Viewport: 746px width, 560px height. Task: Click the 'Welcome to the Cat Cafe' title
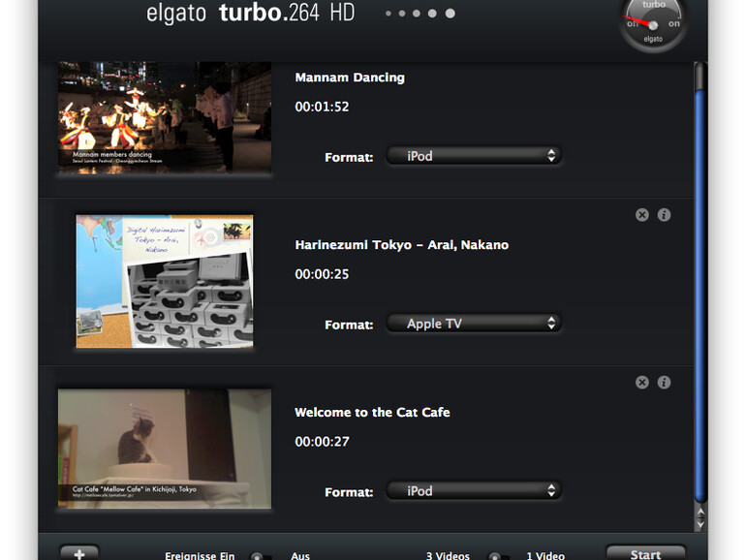(x=372, y=413)
